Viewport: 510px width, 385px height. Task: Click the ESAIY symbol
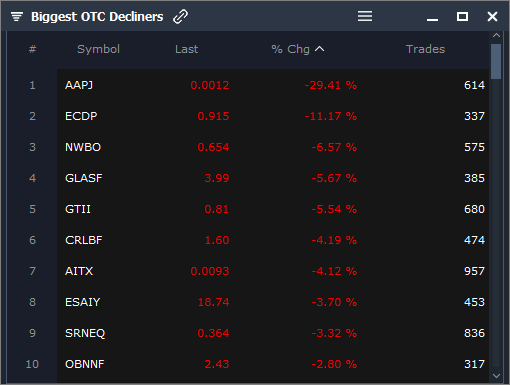click(x=83, y=302)
